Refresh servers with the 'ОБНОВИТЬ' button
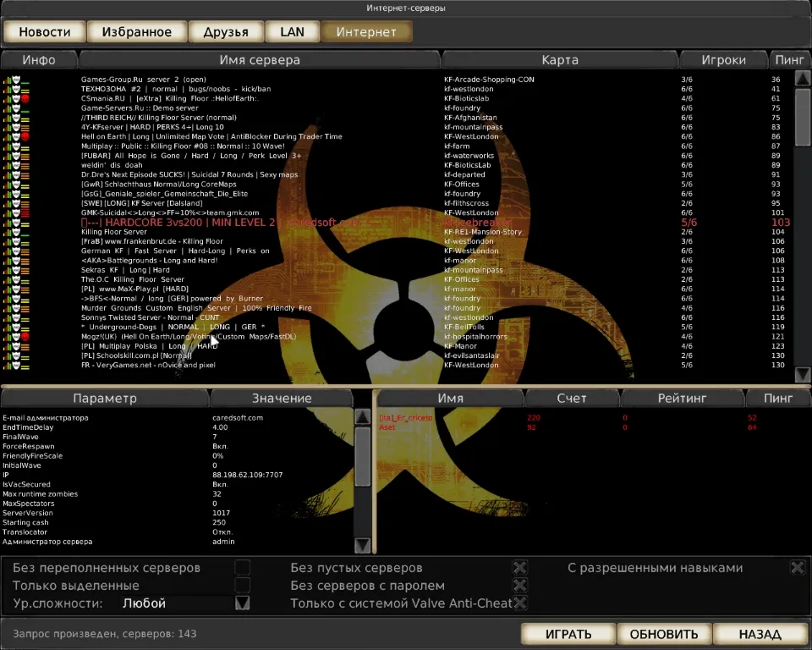Image resolution: width=812 pixels, height=650 pixels. click(664, 634)
